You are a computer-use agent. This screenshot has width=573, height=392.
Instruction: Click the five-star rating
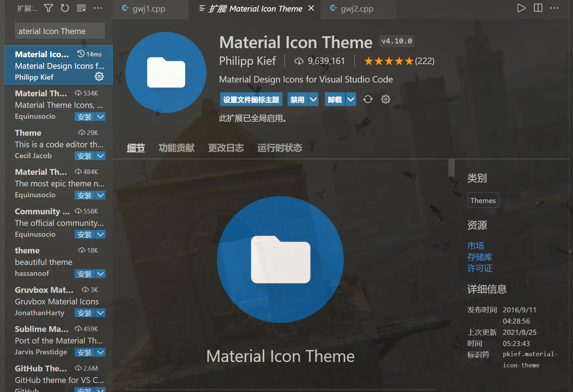click(389, 61)
